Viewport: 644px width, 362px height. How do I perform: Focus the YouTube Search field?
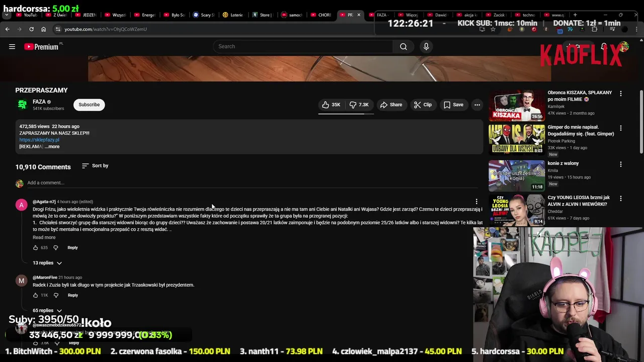[303, 47]
